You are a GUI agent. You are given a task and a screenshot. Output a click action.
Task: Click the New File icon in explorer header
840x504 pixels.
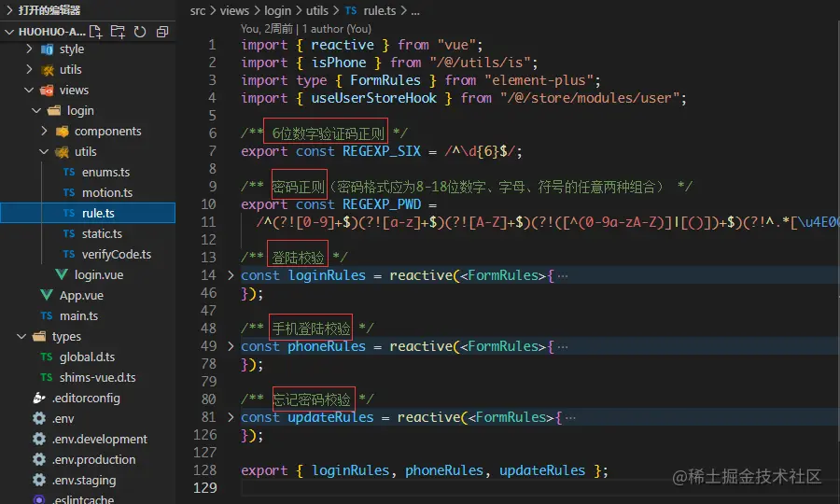click(96, 32)
